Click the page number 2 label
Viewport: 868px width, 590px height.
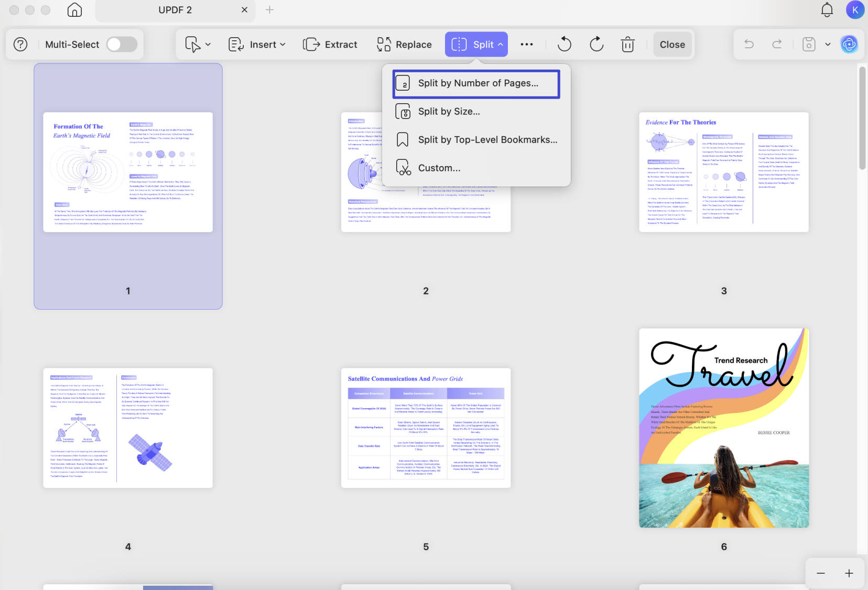pyautogui.click(x=426, y=291)
